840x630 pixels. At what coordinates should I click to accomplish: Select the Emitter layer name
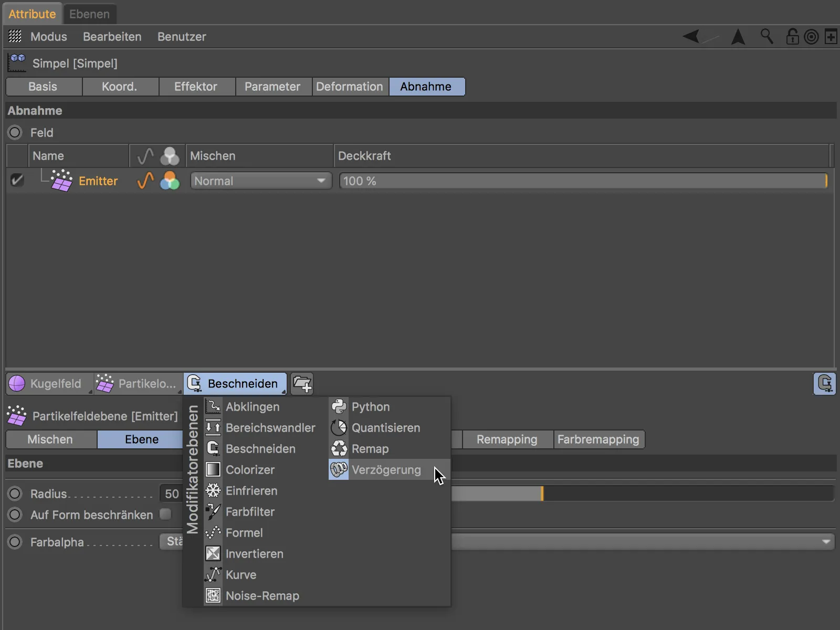[x=98, y=181]
